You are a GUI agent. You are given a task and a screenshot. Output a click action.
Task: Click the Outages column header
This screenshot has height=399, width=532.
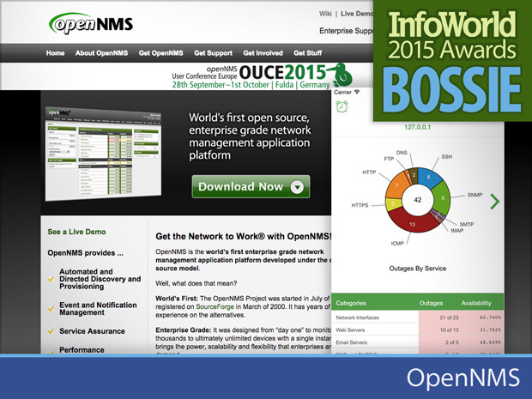(x=431, y=303)
